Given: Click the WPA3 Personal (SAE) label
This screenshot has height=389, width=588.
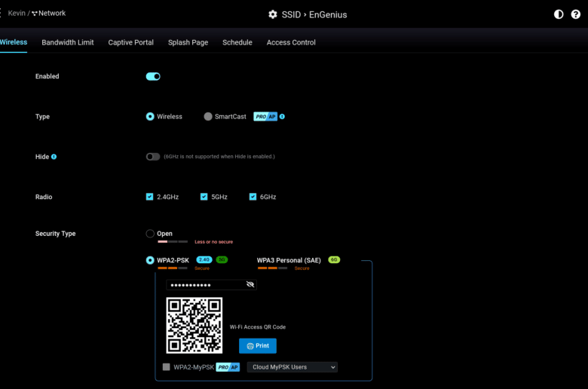Looking at the screenshot, I should 289,260.
